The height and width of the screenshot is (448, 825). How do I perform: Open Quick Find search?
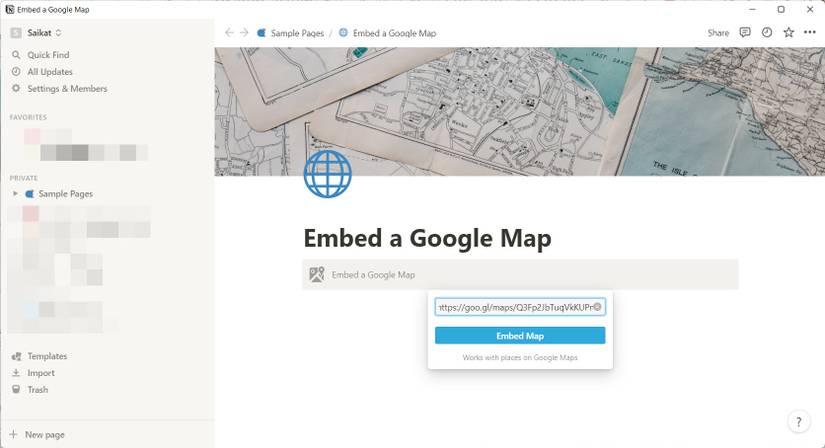(48, 55)
